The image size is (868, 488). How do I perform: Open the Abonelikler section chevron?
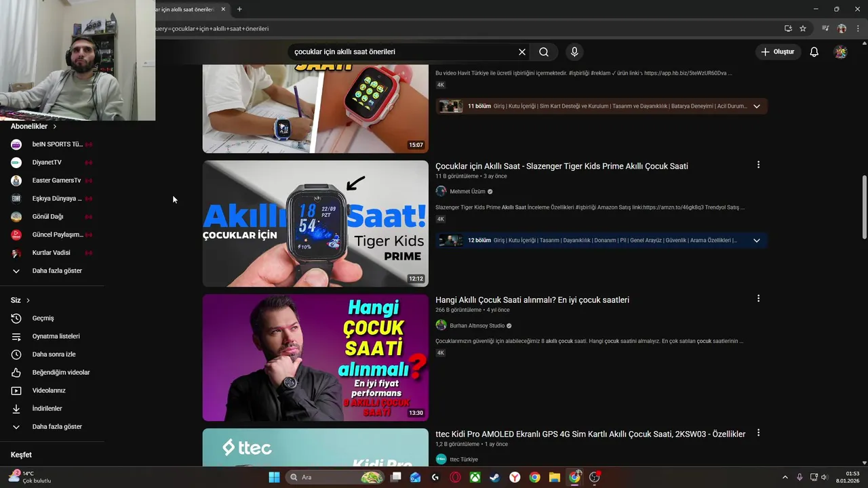[x=55, y=126]
